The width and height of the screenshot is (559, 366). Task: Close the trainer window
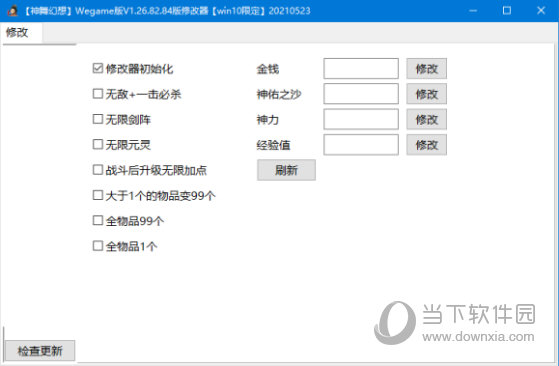point(541,11)
